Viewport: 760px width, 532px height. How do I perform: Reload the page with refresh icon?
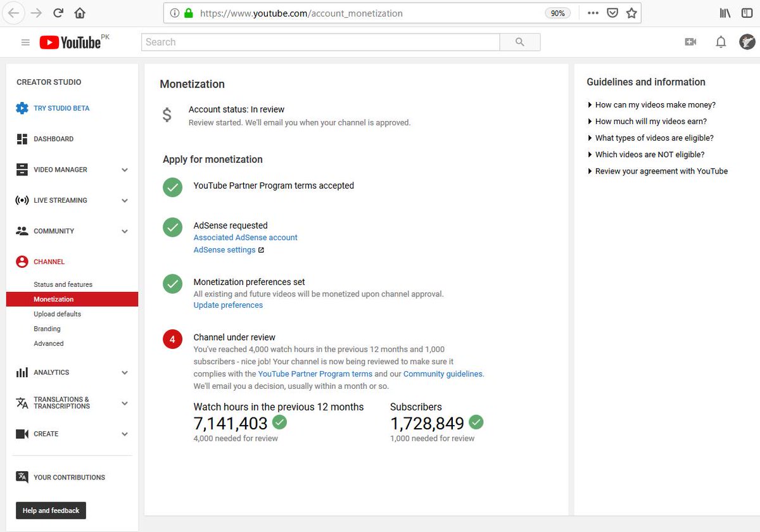tap(58, 13)
